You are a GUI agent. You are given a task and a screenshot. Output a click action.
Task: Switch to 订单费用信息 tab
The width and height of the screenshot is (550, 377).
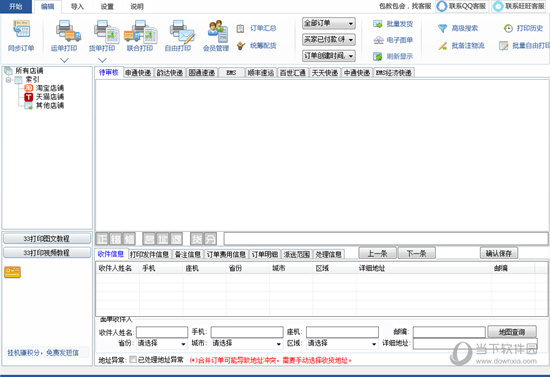coord(226,255)
